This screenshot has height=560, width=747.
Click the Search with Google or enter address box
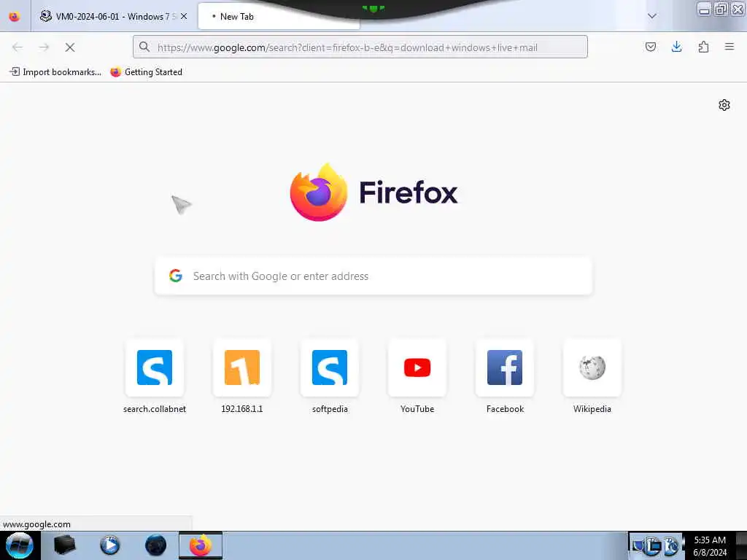373,276
